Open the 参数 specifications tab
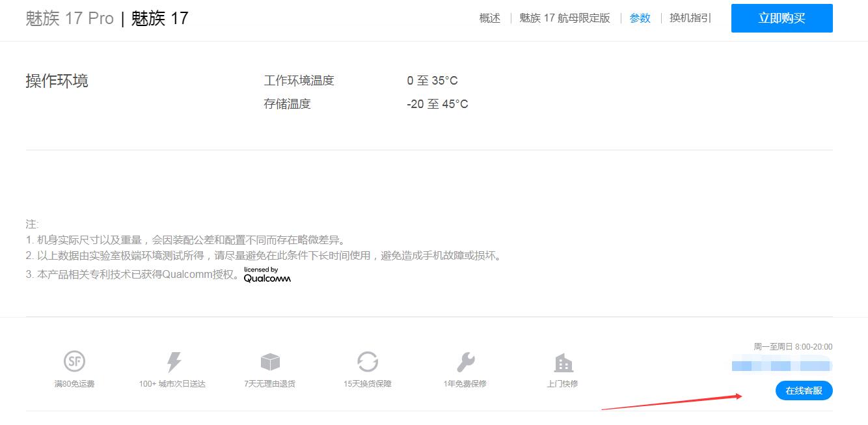Viewport: 868px width, 425px height. [640, 18]
